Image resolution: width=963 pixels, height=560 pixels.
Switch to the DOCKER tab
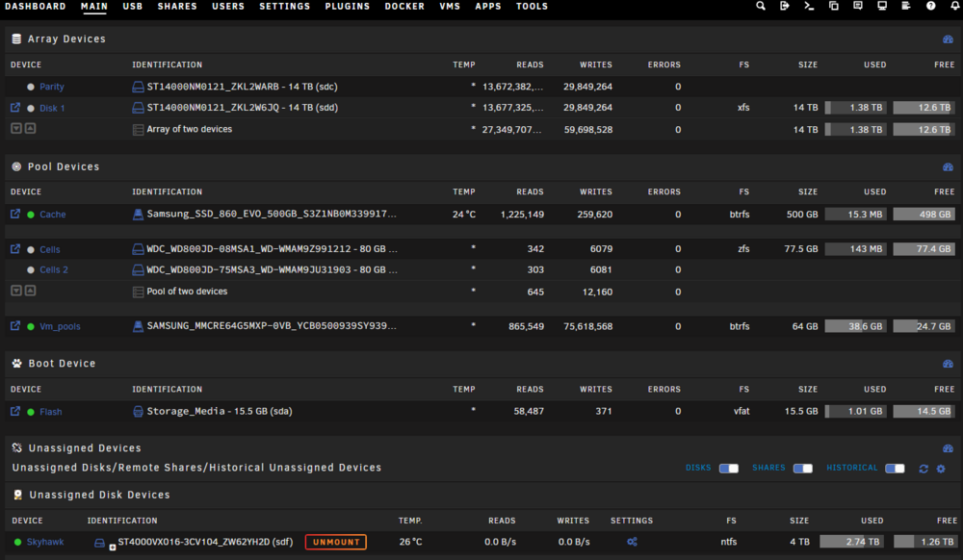coord(404,6)
